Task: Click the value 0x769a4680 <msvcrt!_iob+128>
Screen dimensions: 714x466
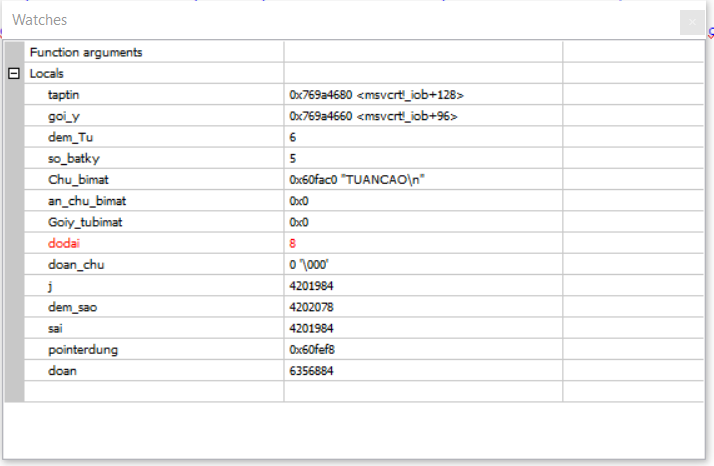Action: click(377, 95)
